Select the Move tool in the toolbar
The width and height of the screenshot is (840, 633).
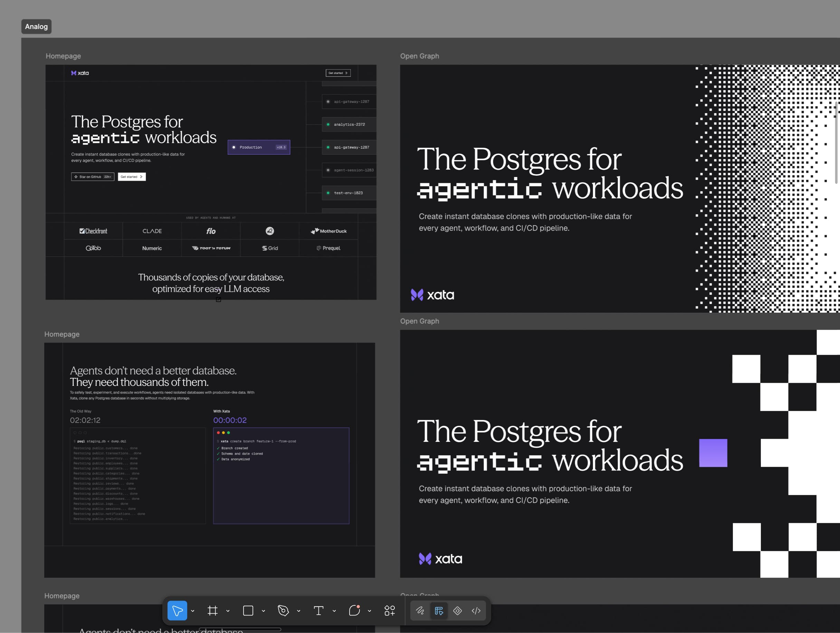[177, 611]
